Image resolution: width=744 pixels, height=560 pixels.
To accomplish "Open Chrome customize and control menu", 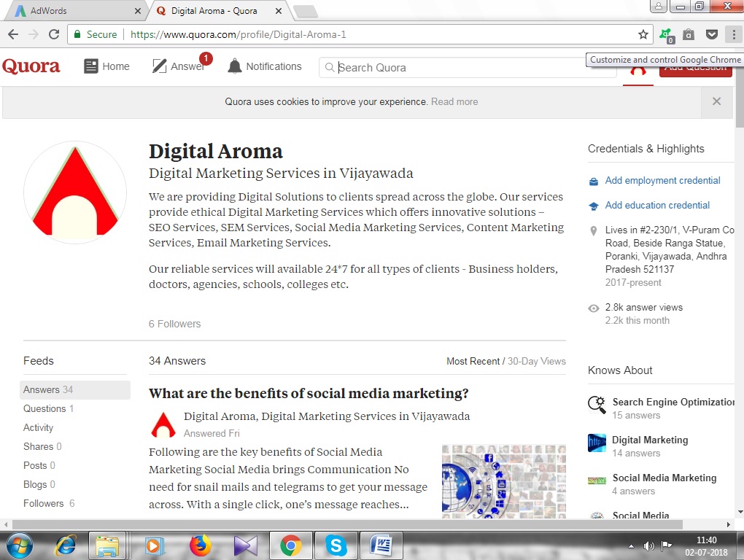I will (x=734, y=34).
